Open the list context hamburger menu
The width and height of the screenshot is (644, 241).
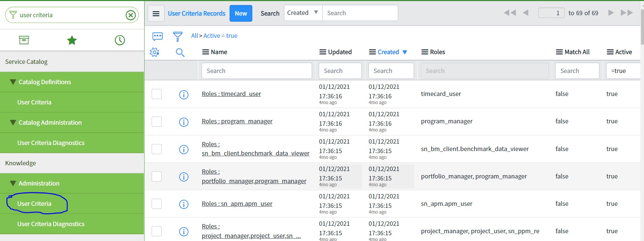pyautogui.click(x=156, y=14)
